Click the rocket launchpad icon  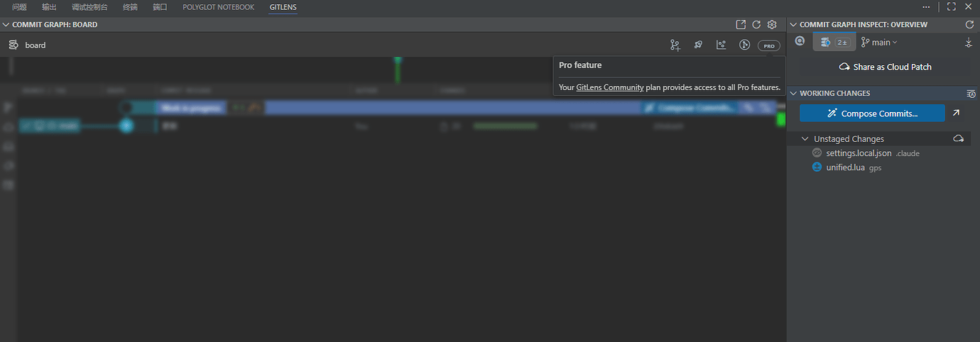(x=698, y=45)
